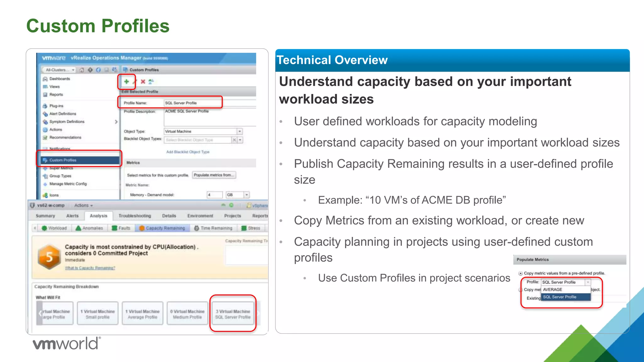Image resolution: width=644 pixels, height=362 pixels.
Task: Clear Blacklist Object Type with the X
Action: tap(234, 140)
